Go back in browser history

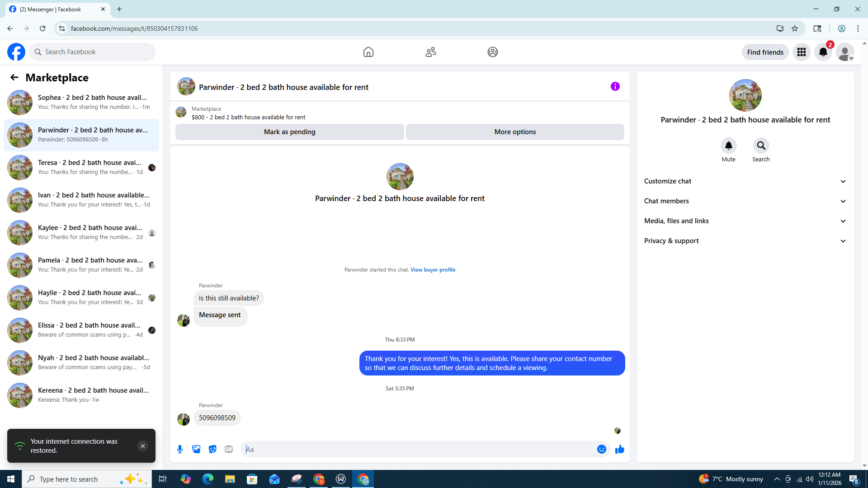(10, 28)
